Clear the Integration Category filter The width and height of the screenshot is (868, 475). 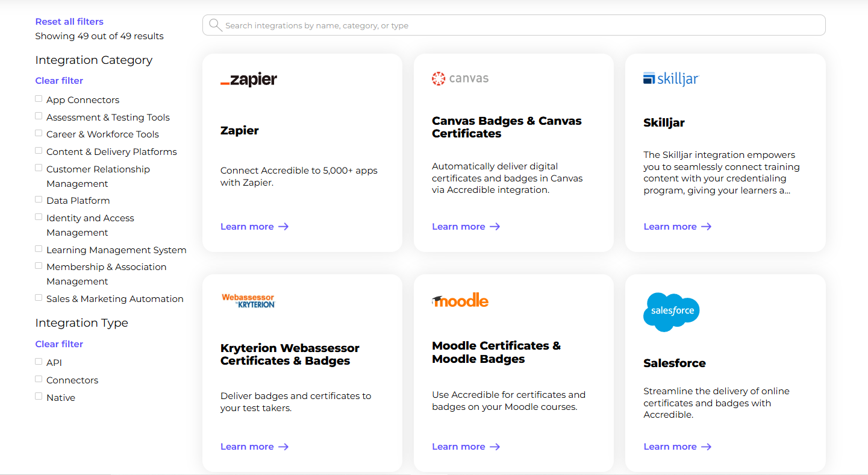click(x=58, y=80)
